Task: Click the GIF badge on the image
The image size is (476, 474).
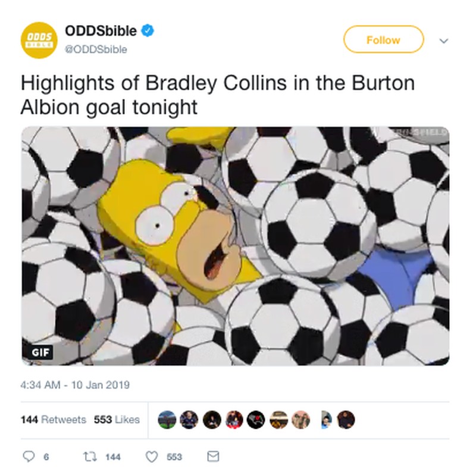Action: 40,352
